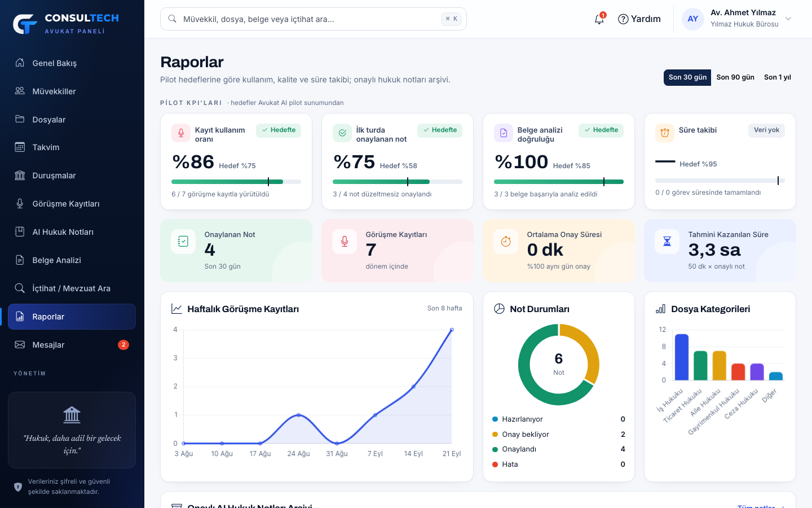Image resolution: width=812 pixels, height=508 pixels.
Task: Go to Müvekkiller page
Action: coord(72,91)
